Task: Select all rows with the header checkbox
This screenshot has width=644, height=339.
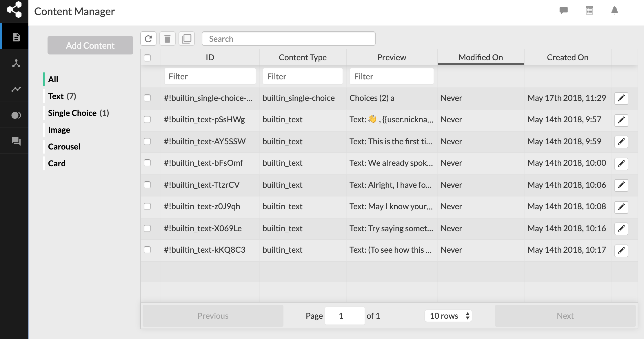Action: pos(148,58)
